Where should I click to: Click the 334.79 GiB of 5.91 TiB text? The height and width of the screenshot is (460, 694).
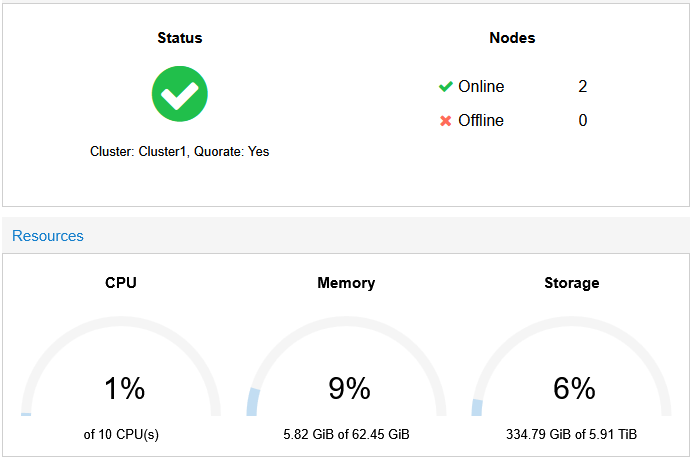point(571,434)
